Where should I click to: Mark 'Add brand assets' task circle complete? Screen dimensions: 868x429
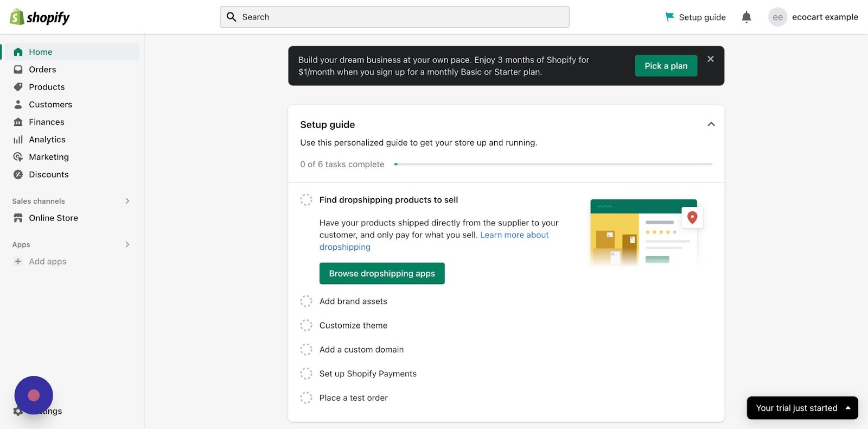pyautogui.click(x=306, y=301)
